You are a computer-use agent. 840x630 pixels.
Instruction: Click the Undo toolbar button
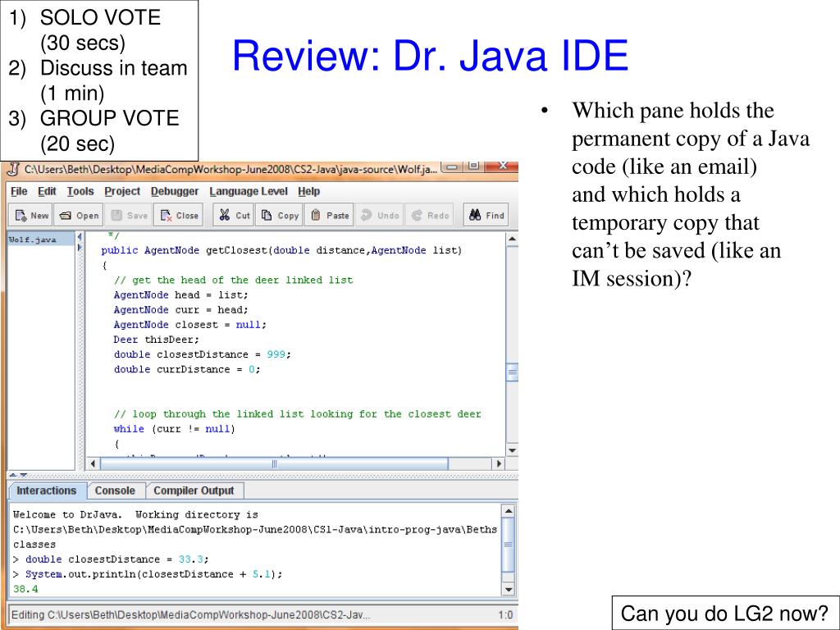coord(379,216)
